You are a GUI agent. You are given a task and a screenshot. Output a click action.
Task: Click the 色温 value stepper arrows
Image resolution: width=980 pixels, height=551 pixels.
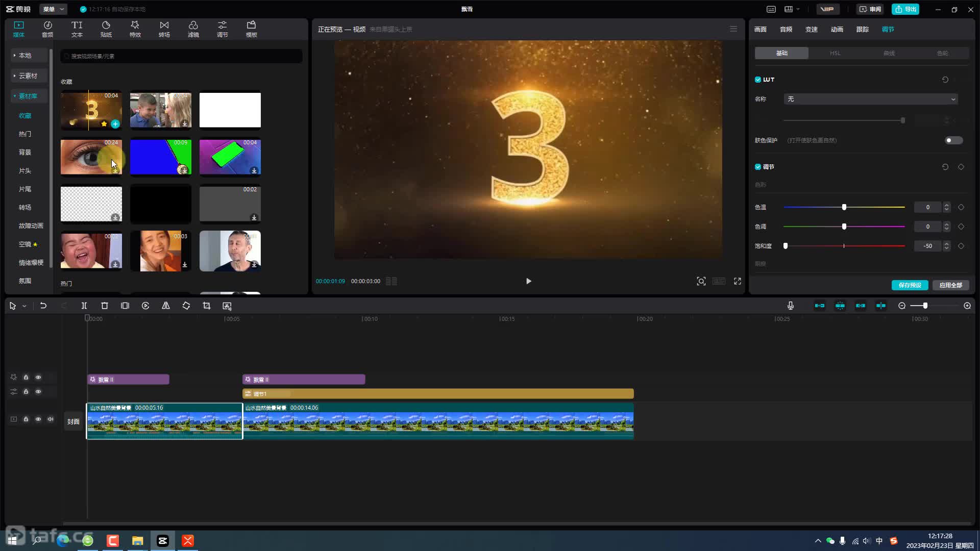tap(947, 207)
